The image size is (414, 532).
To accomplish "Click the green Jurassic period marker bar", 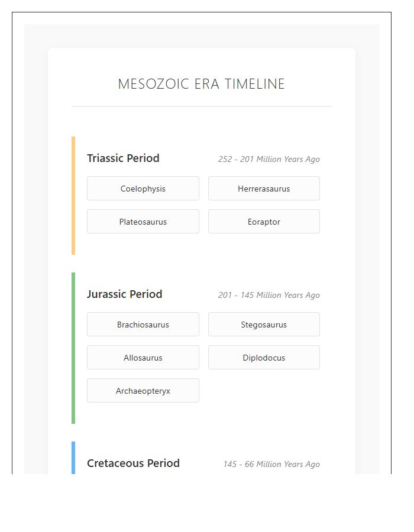I will (x=73, y=346).
